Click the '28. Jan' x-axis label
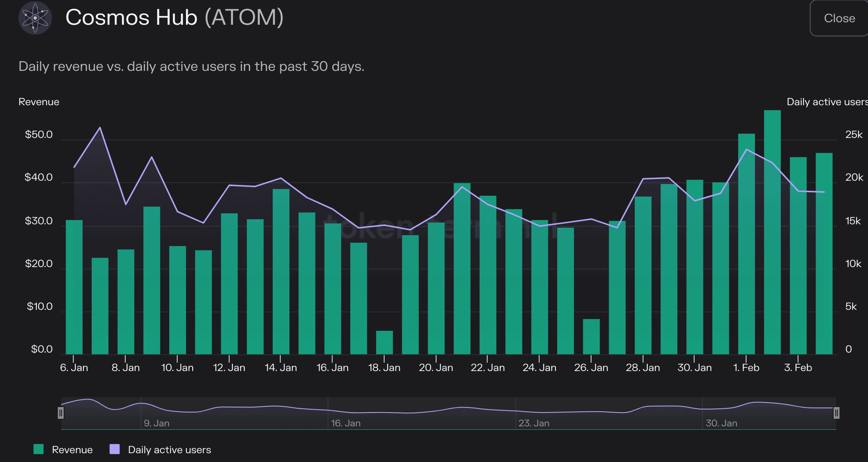The height and width of the screenshot is (462, 868). pos(643,368)
